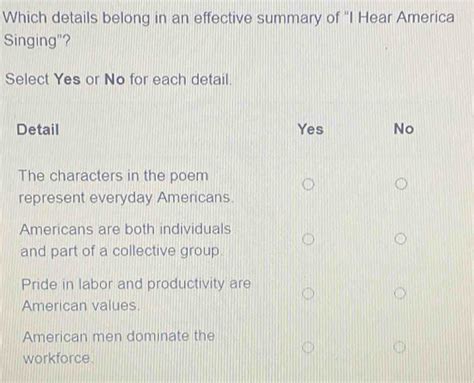Click the Detail column header
The width and height of the screenshot is (474, 383).
click(x=38, y=129)
